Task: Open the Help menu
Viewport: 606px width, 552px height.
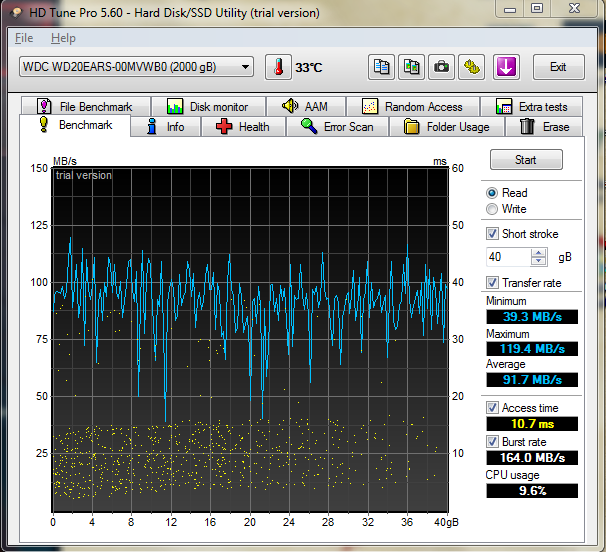Action: [63, 38]
